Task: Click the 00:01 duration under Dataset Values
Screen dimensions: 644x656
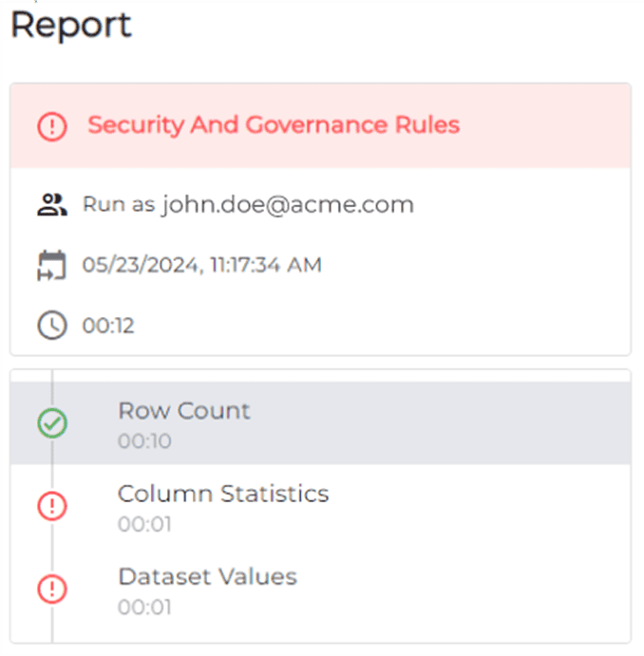Action: pyautogui.click(x=144, y=607)
